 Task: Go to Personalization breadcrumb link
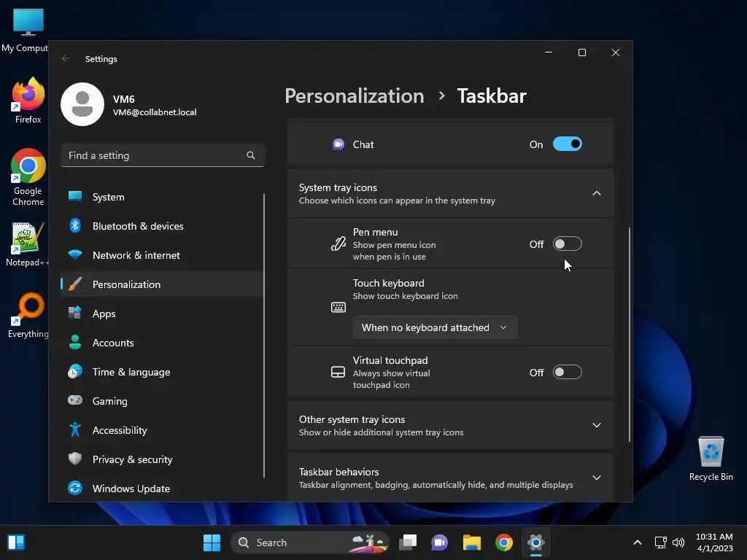(355, 96)
